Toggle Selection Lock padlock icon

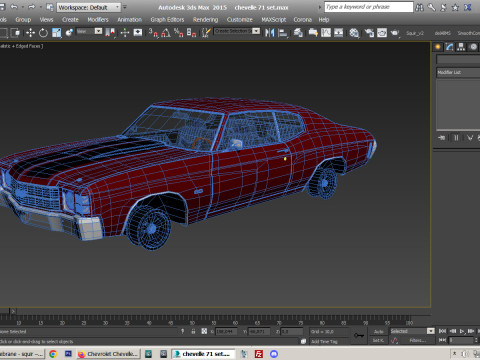coord(193,331)
